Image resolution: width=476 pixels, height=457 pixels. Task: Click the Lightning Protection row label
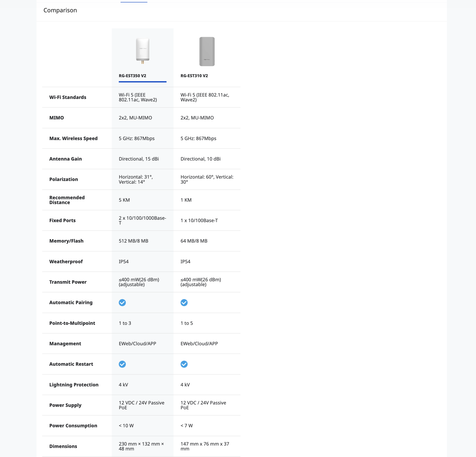click(x=74, y=385)
